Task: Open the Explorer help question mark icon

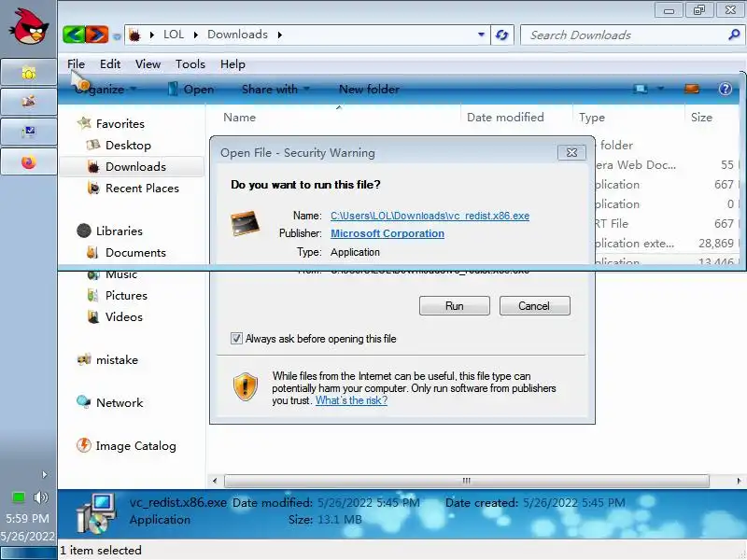Action: (726, 89)
